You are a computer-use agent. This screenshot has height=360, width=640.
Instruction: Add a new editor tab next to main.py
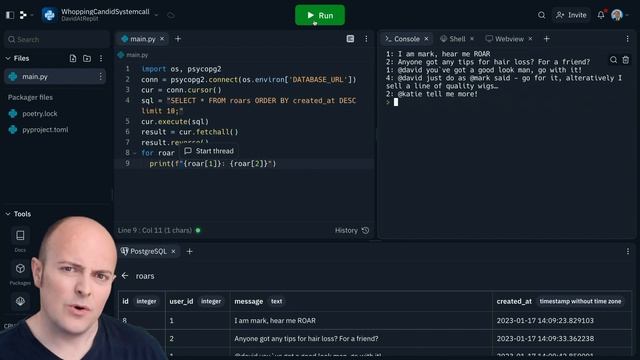178,39
